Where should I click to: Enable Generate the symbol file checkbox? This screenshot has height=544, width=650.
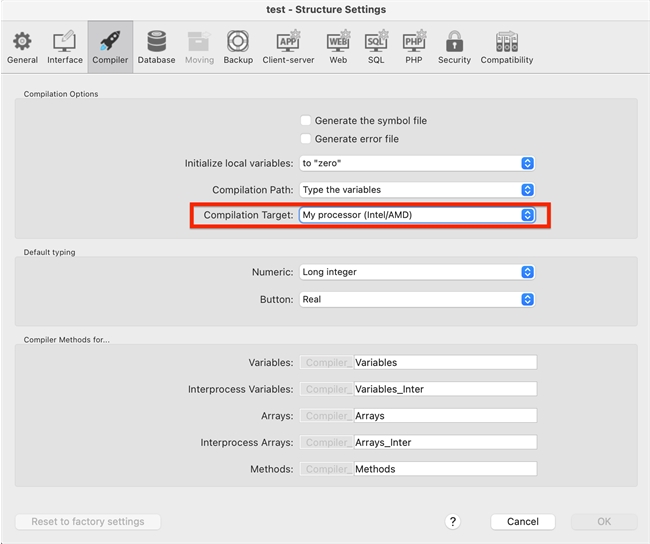click(306, 121)
